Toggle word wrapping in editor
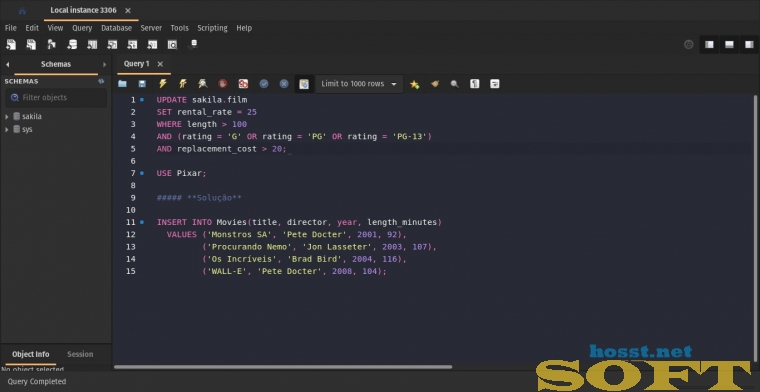760x392 pixels. 494,84
